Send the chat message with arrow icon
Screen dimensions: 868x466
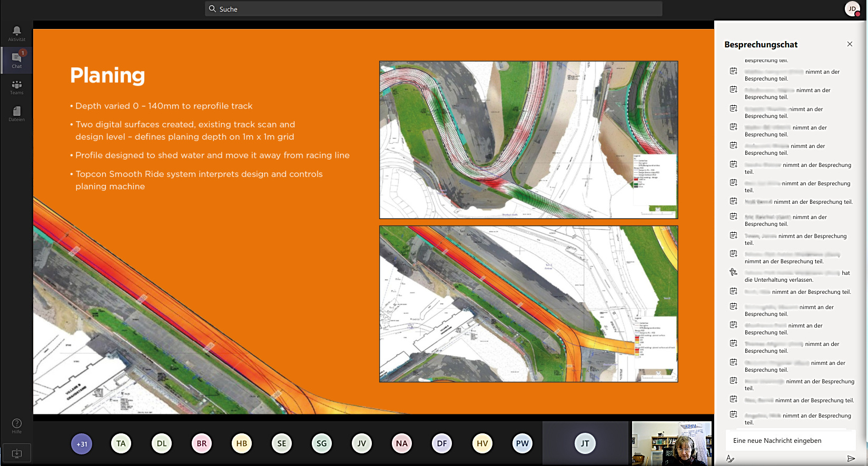(851, 459)
